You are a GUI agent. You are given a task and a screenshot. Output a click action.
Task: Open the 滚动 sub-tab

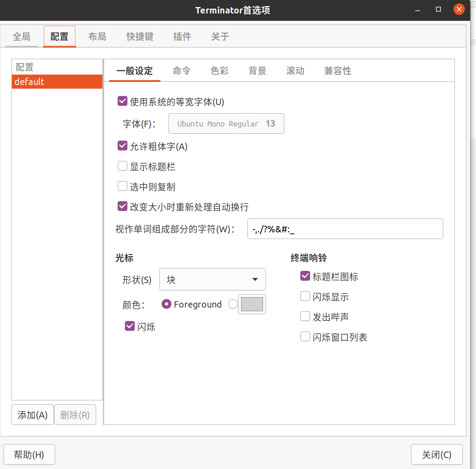295,71
